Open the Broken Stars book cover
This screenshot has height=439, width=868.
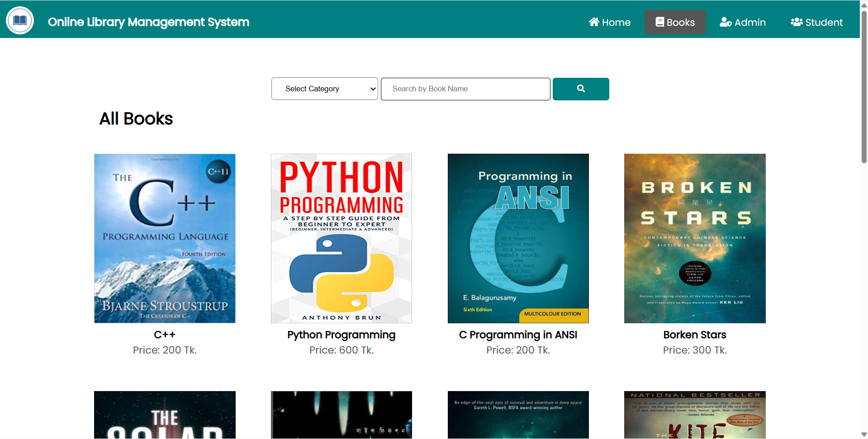coord(695,238)
